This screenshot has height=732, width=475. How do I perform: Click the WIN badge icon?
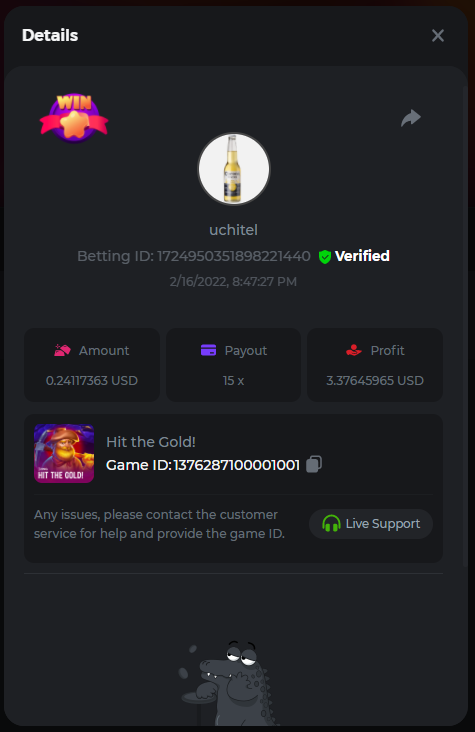click(x=74, y=118)
